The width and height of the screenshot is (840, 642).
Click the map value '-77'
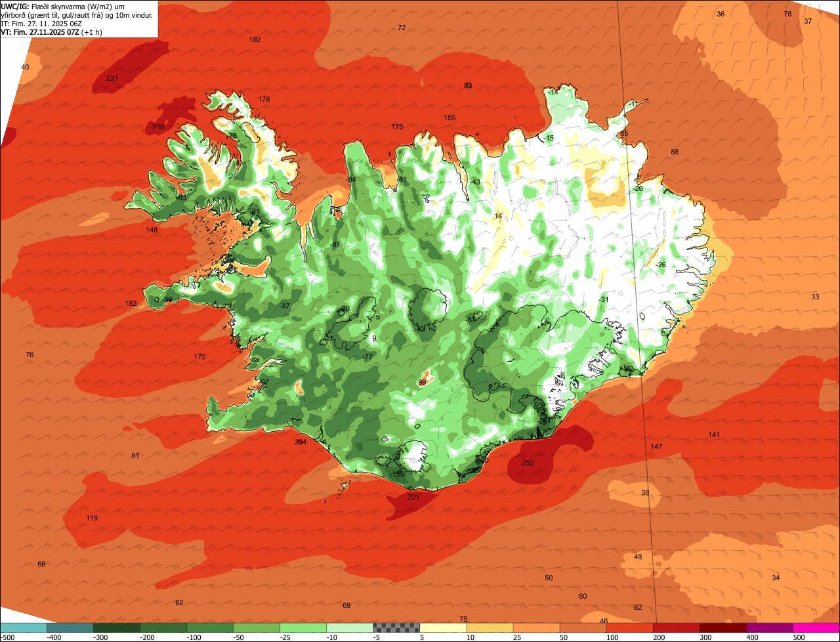[367, 356]
